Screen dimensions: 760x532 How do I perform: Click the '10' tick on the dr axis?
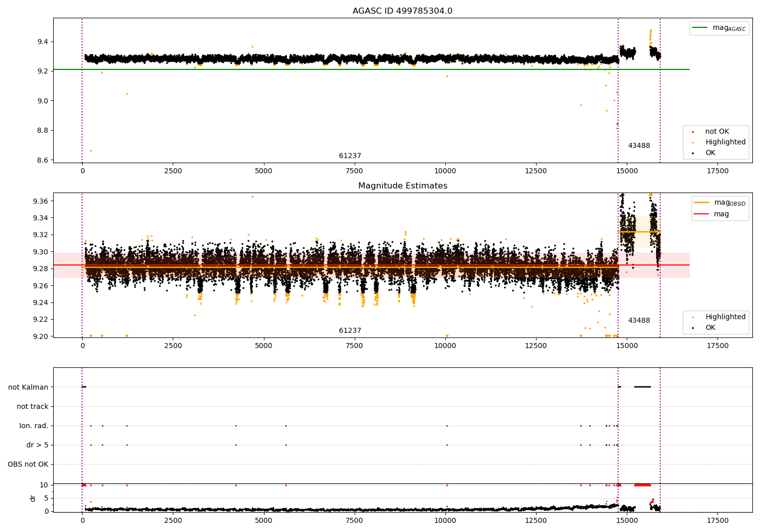[x=44, y=485]
